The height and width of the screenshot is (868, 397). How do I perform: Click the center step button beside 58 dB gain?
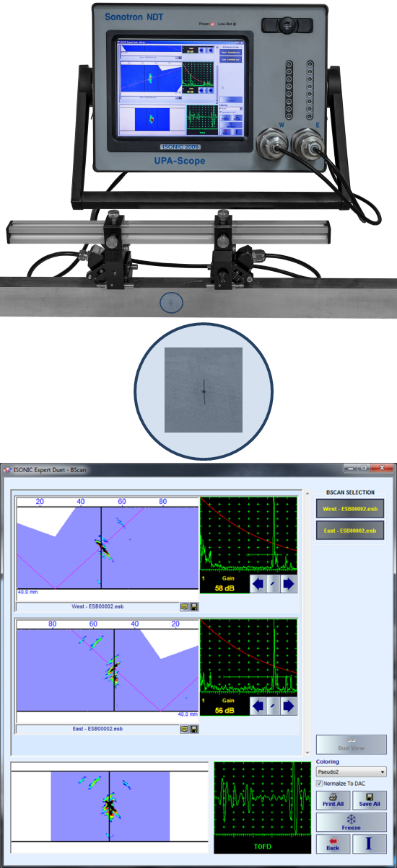pos(273,583)
